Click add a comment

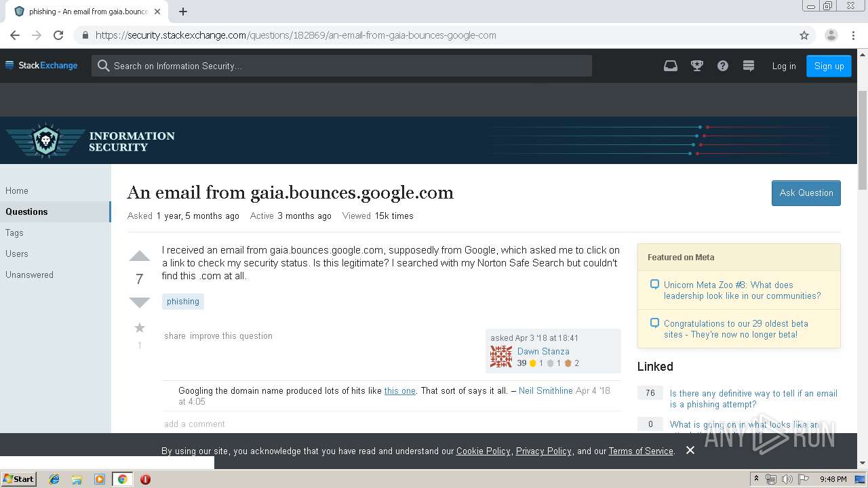pos(195,424)
